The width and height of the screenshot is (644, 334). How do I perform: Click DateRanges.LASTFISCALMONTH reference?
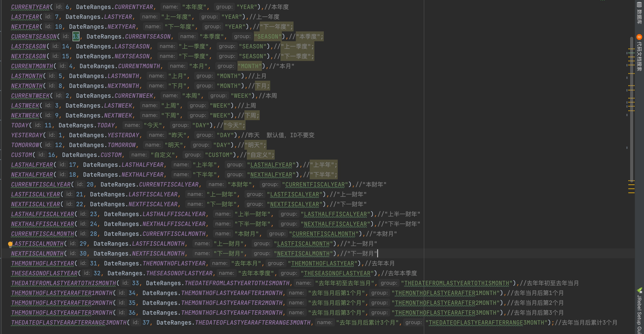139,244
